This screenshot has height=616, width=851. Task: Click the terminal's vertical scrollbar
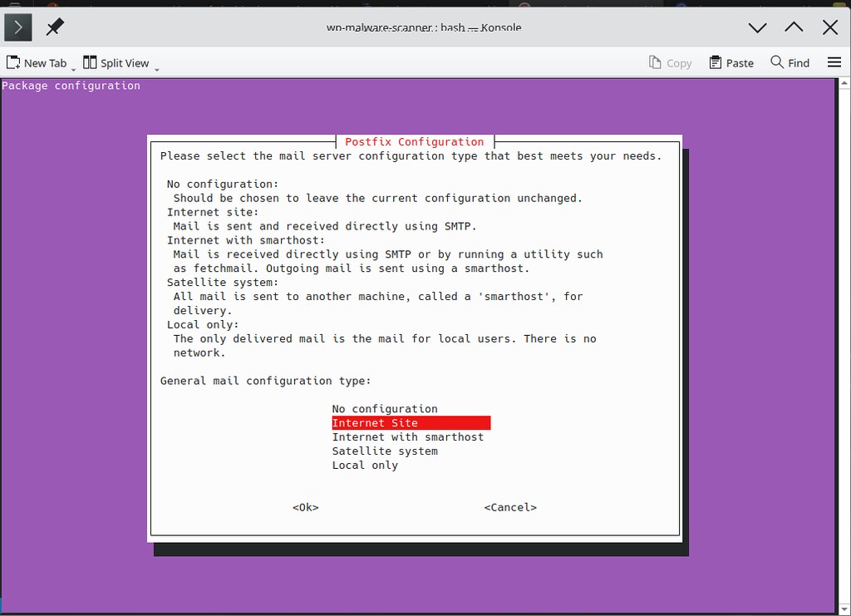[844, 333]
